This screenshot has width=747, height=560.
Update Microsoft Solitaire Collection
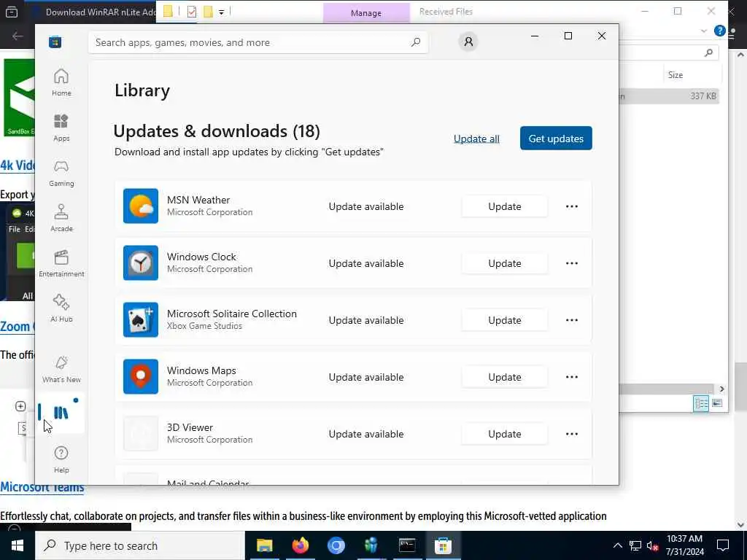pos(505,320)
